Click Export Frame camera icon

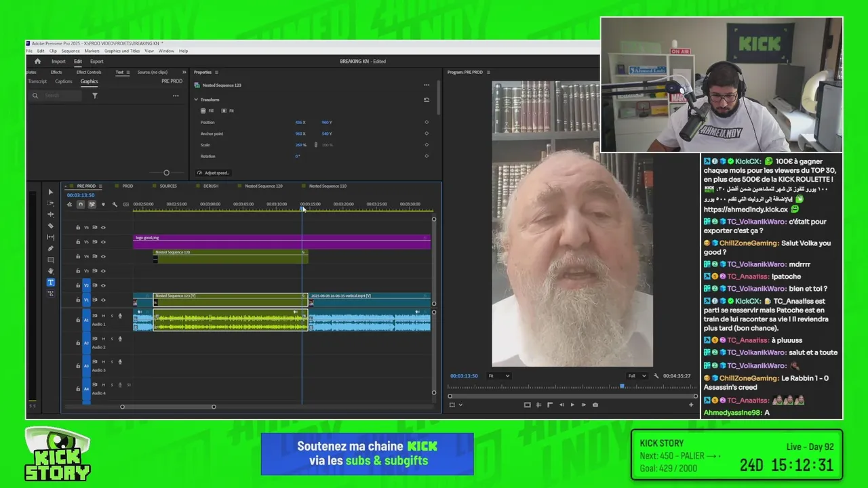coord(595,405)
